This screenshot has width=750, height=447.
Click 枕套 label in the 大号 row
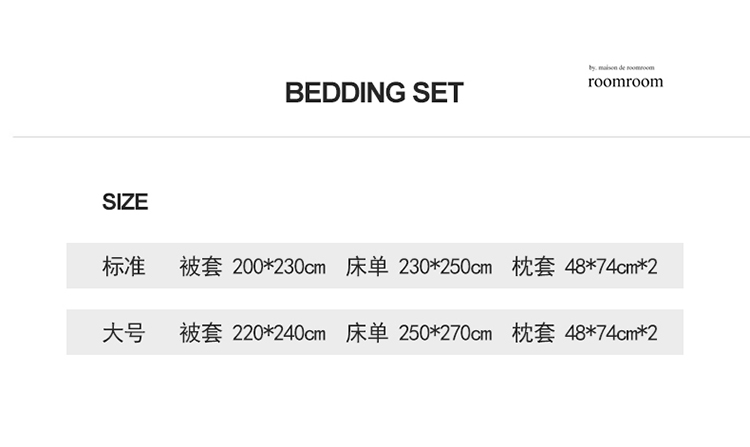coord(533,333)
